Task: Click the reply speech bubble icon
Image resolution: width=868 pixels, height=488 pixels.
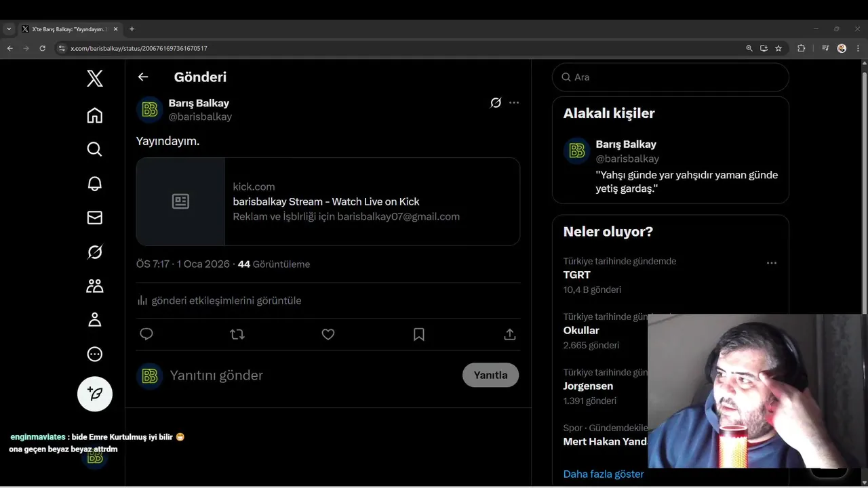Action: coord(146,334)
